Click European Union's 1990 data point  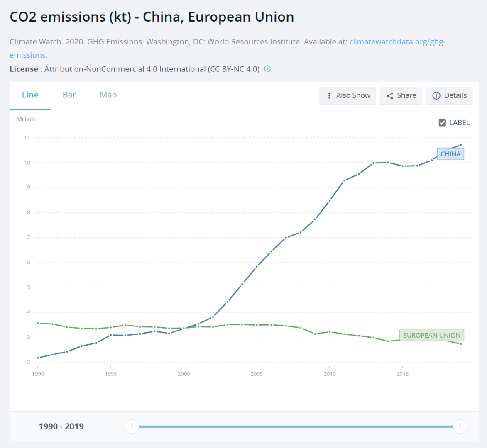38,323
